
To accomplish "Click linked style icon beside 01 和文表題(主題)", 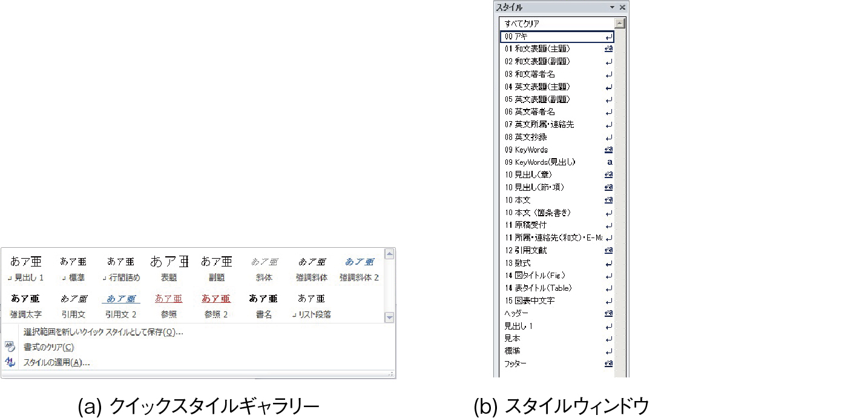I will [608, 48].
